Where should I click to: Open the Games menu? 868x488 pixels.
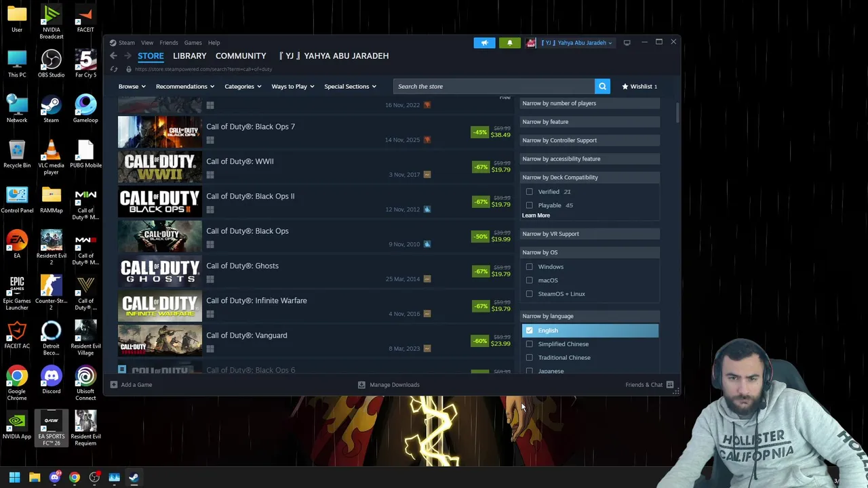[193, 43]
